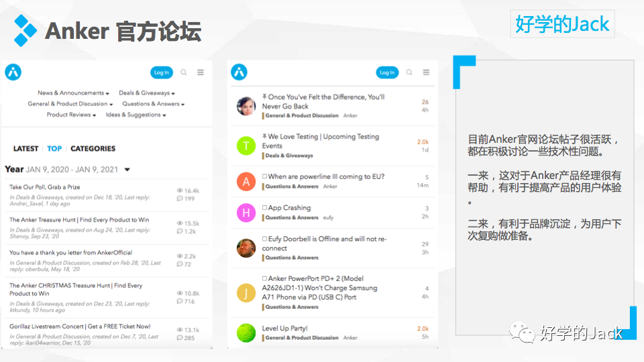Open search in the right forum panel
Image resolution: width=644 pixels, height=362 pixels.
[x=409, y=72]
